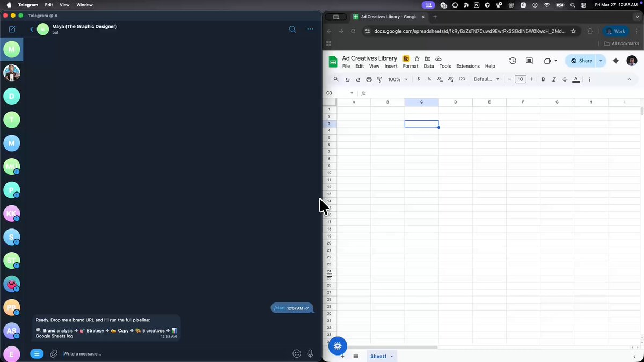Viewport: 644px width, 362px height.
Task: Open the bot menu button beside the message box
Action: (x=36, y=353)
